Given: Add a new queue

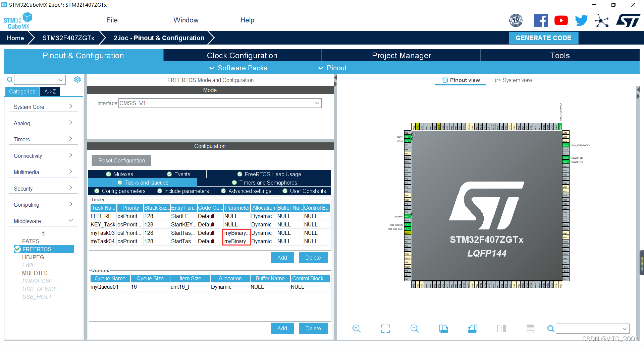Looking at the screenshot, I should pos(282,328).
